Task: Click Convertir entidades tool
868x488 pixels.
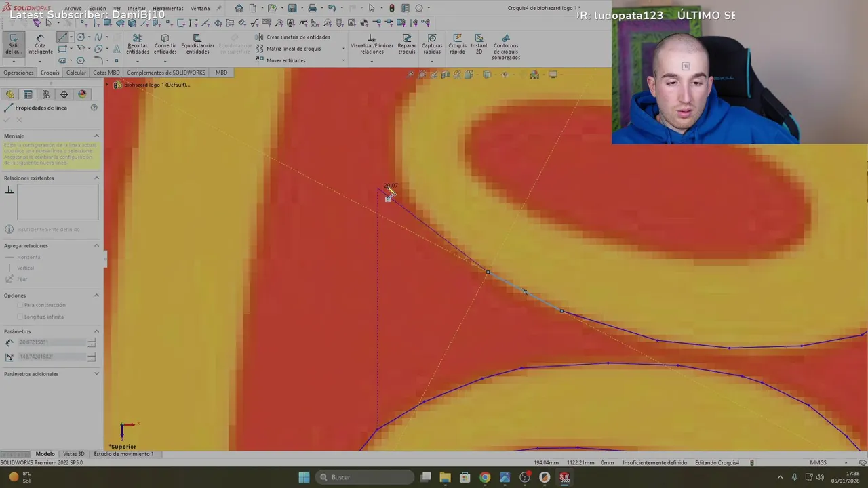Action: tap(165, 43)
